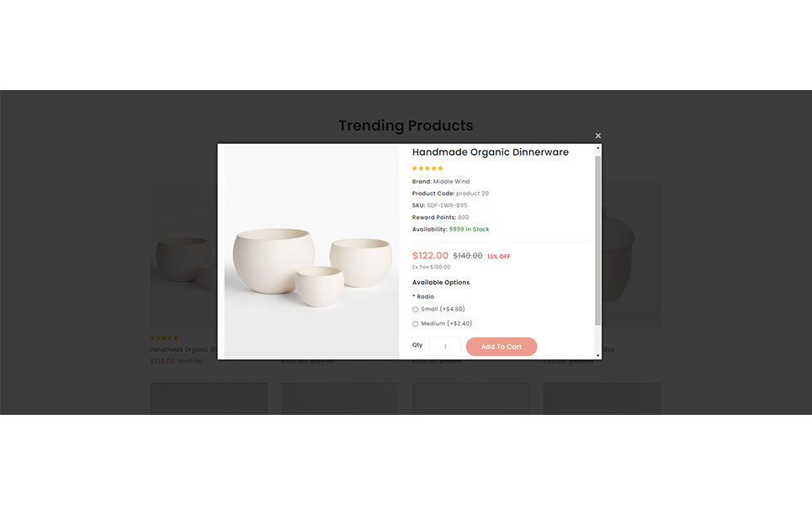Screen dimensions: 812x505
Task: Close the quick view popup
Action: coord(598,136)
